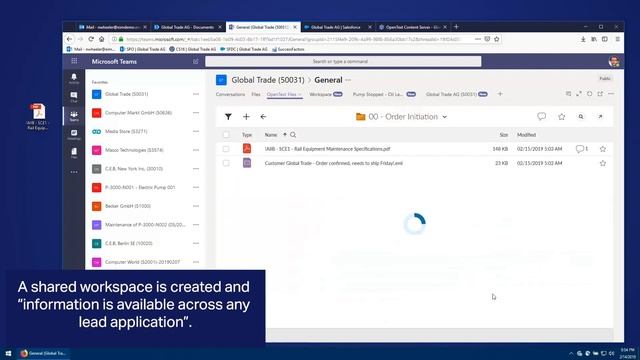Open the tab bar more options ellipsis
The image size is (640, 360).
[x=611, y=94]
